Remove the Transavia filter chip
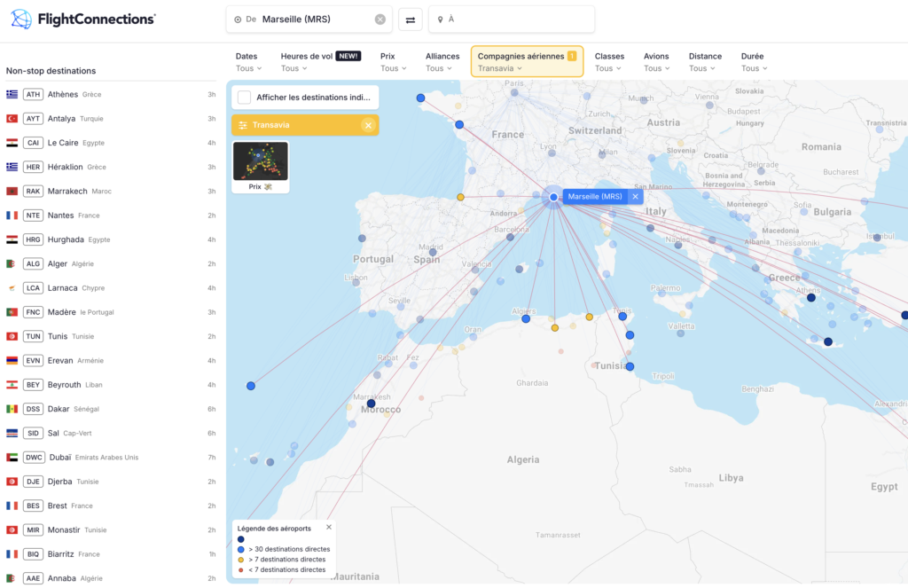The width and height of the screenshot is (908, 588). pos(368,125)
